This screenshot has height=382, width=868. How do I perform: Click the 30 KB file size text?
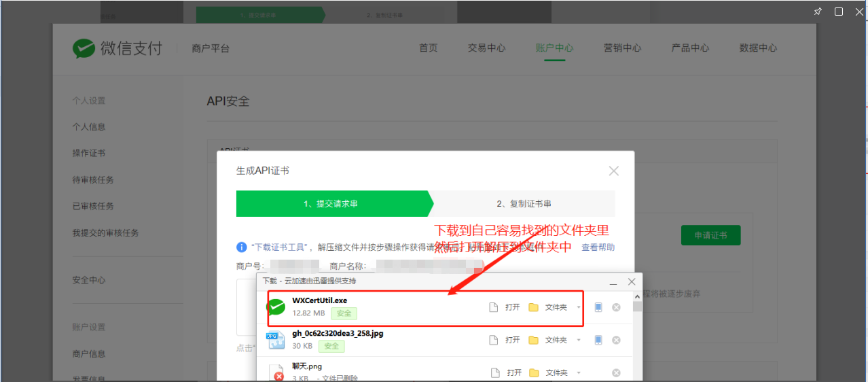302,346
